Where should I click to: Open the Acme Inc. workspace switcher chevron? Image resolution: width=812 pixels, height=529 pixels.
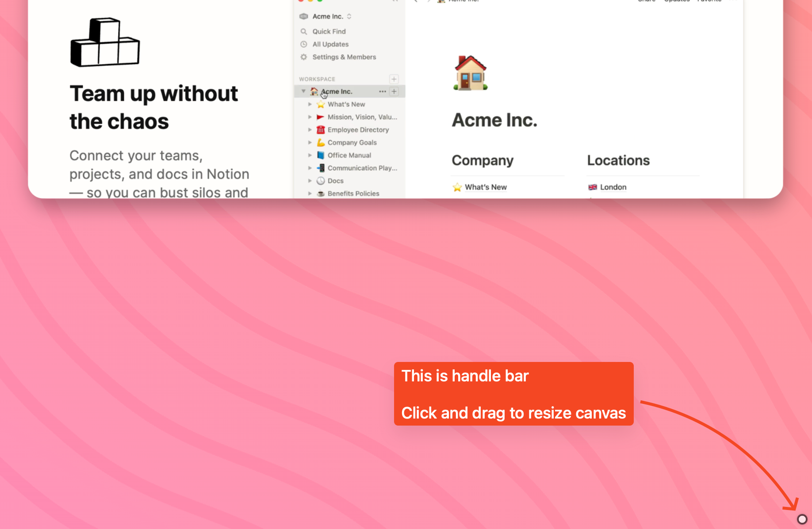349,16
